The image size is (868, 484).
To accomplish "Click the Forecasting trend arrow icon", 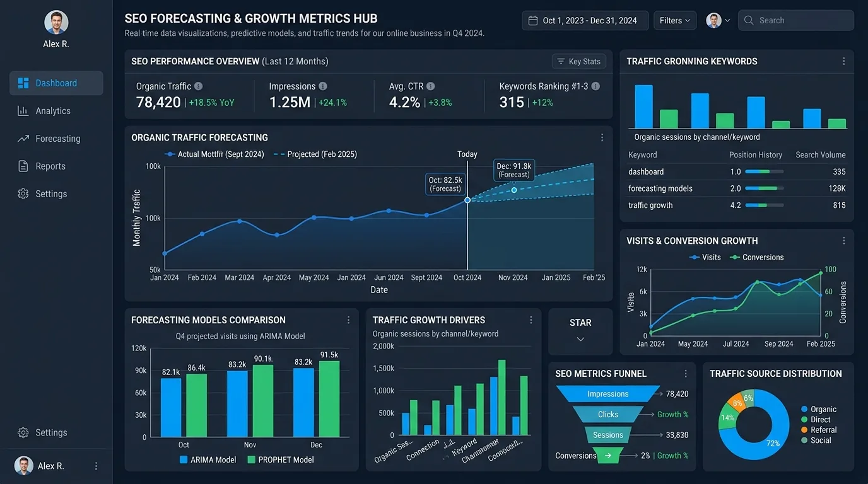I will click(23, 139).
